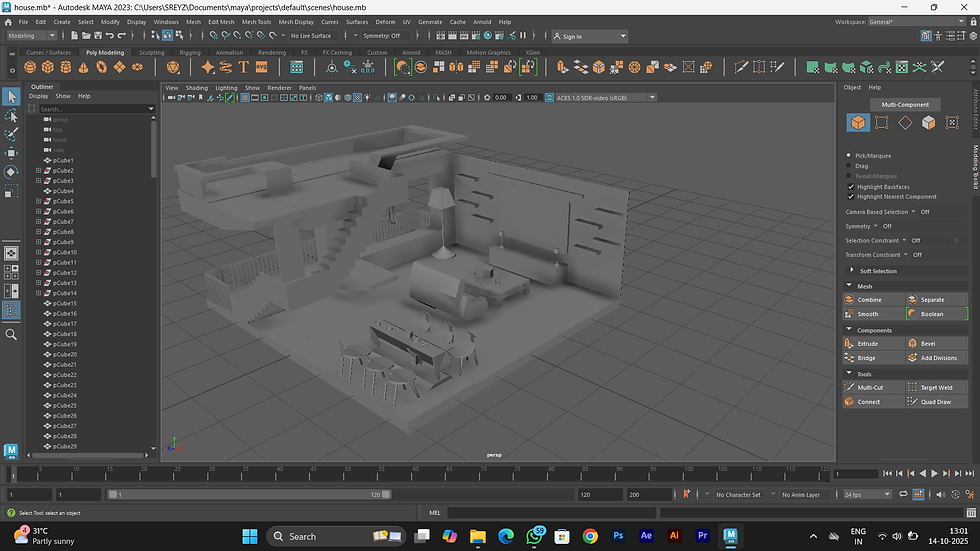Open the Modeling menu set dropdown
This screenshot has height=551, width=980.
31,36
